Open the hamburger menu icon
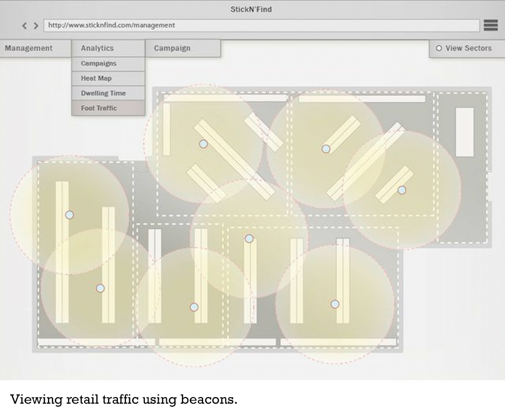505x420 pixels. (x=490, y=25)
